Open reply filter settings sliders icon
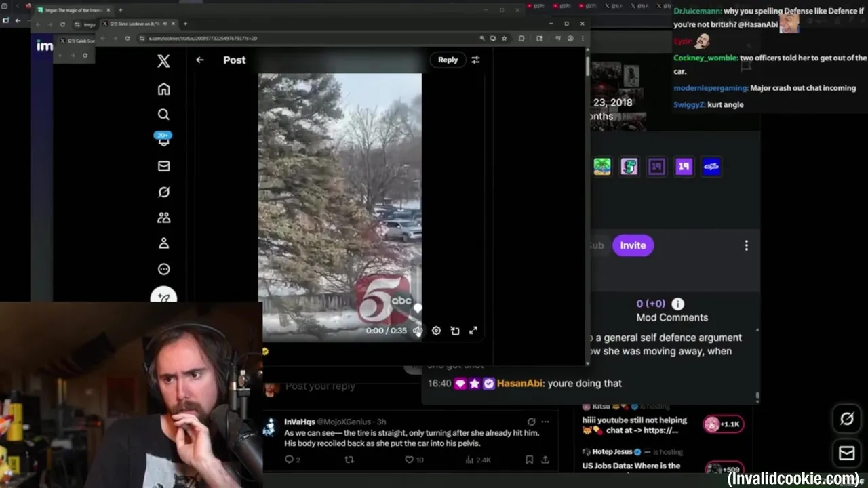868x488 pixels. [x=475, y=60]
